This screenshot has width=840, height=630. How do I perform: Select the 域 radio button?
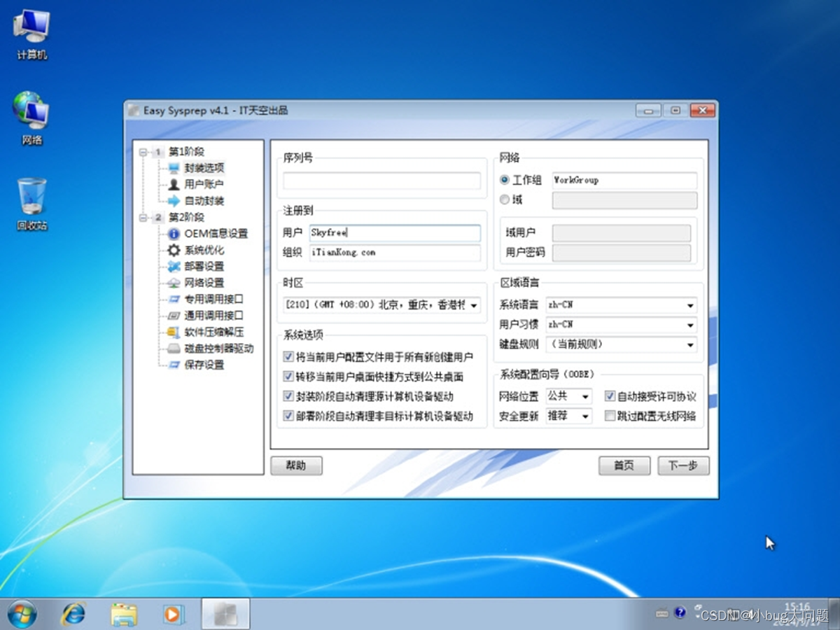pyautogui.click(x=505, y=199)
